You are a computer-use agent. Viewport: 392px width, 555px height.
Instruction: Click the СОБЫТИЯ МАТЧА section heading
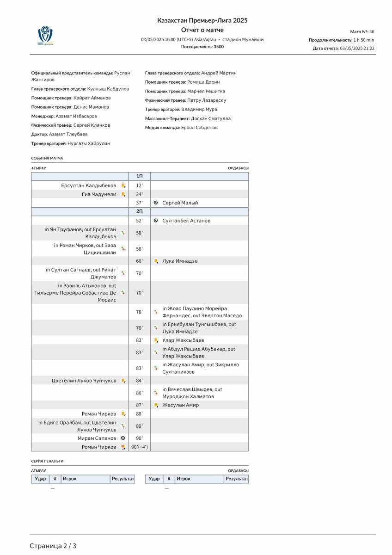[47, 158]
